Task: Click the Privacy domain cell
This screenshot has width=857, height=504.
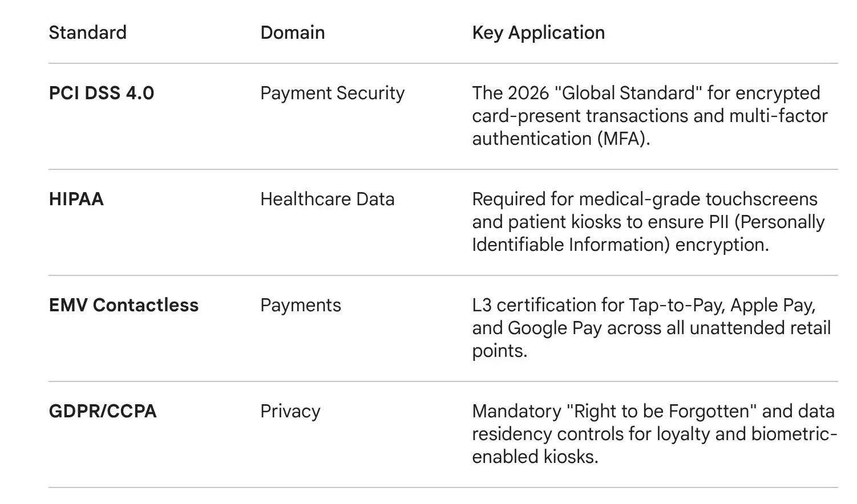Action: click(290, 411)
